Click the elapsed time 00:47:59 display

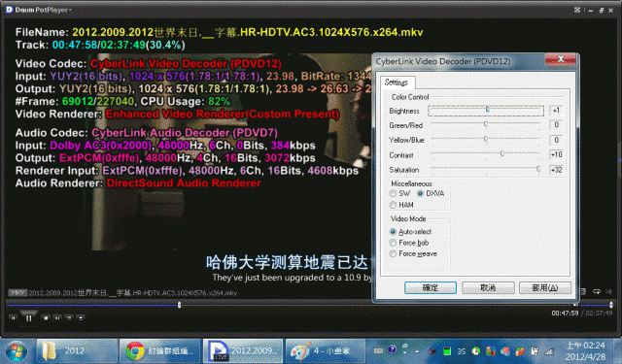[x=565, y=313]
